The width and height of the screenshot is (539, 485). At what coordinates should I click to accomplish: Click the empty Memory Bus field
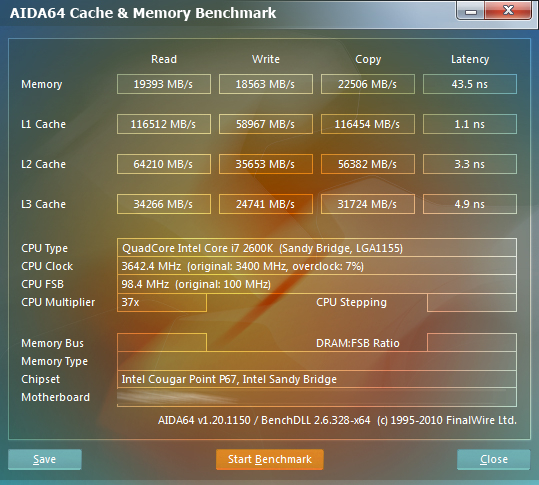point(162,342)
